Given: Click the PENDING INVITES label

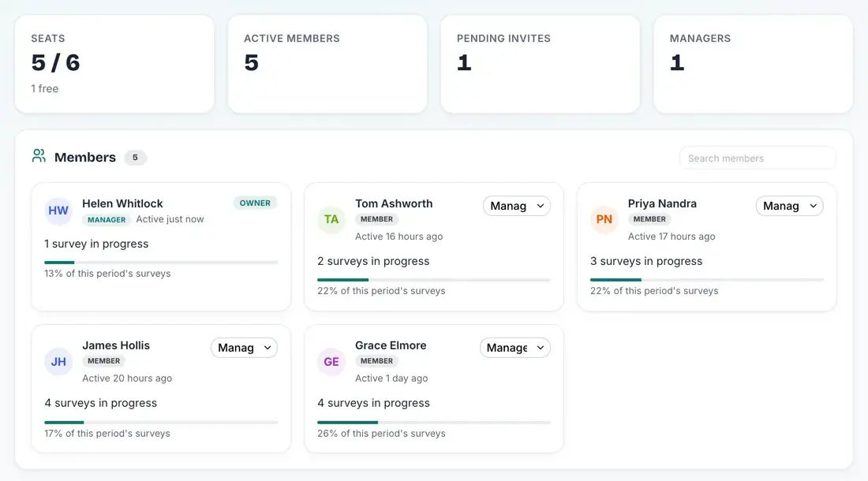Looking at the screenshot, I should 503,39.
